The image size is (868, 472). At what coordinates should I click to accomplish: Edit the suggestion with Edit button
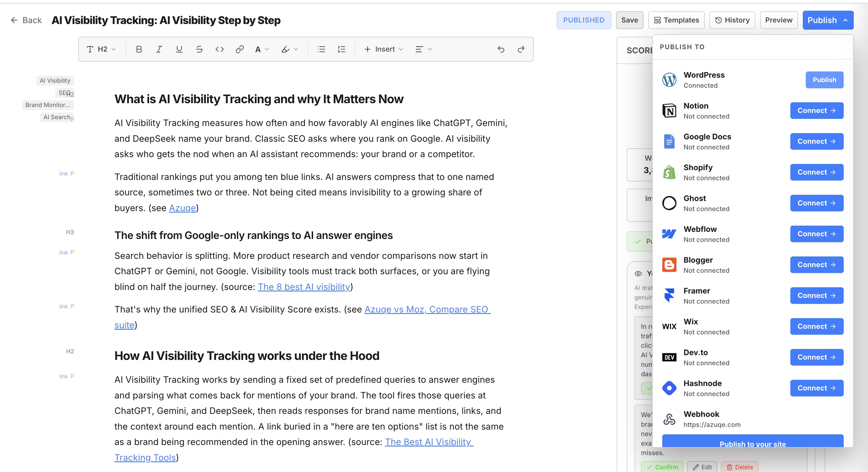click(x=702, y=467)
